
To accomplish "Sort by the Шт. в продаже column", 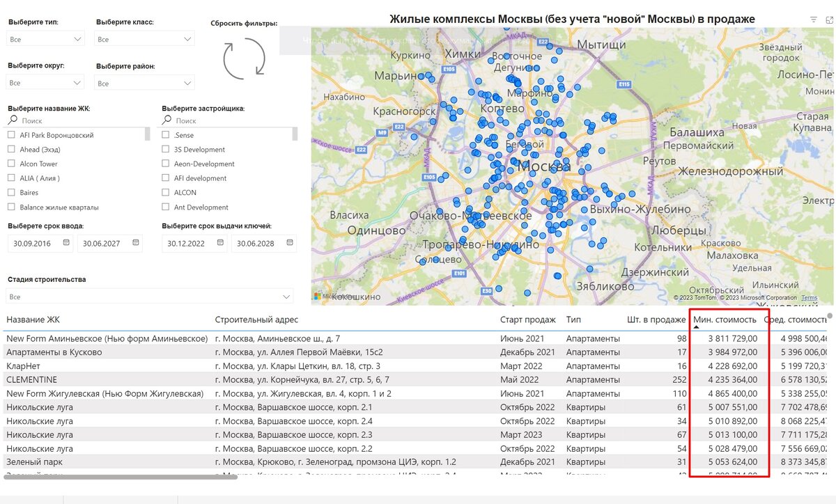I will 656,320.
